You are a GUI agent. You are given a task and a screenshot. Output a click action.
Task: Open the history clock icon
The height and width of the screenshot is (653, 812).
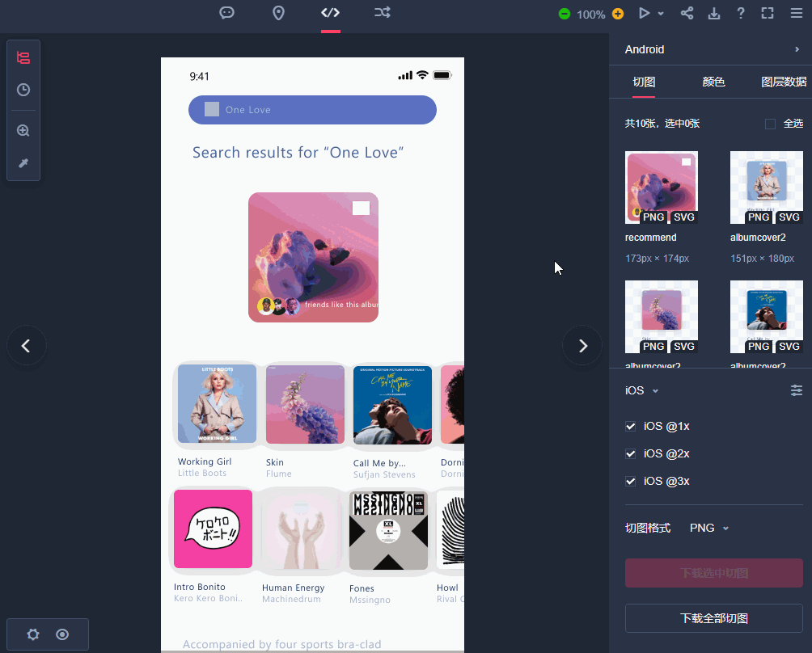pos(23,90)
